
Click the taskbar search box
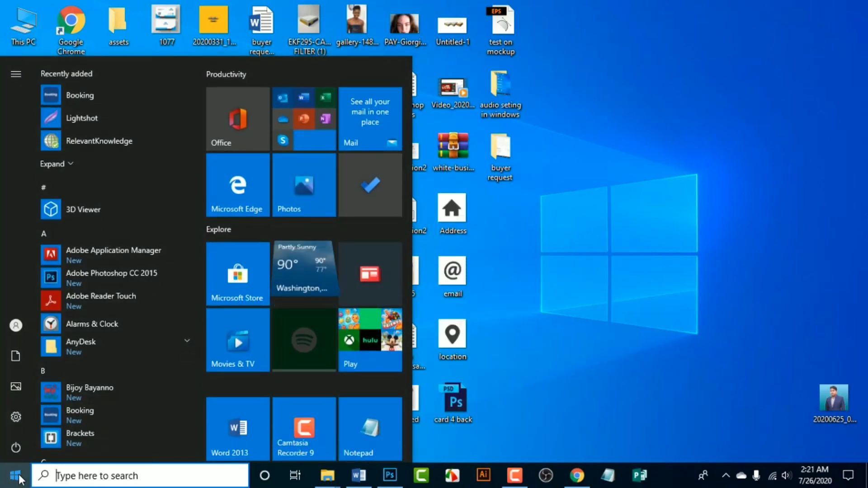coord(140,475)
